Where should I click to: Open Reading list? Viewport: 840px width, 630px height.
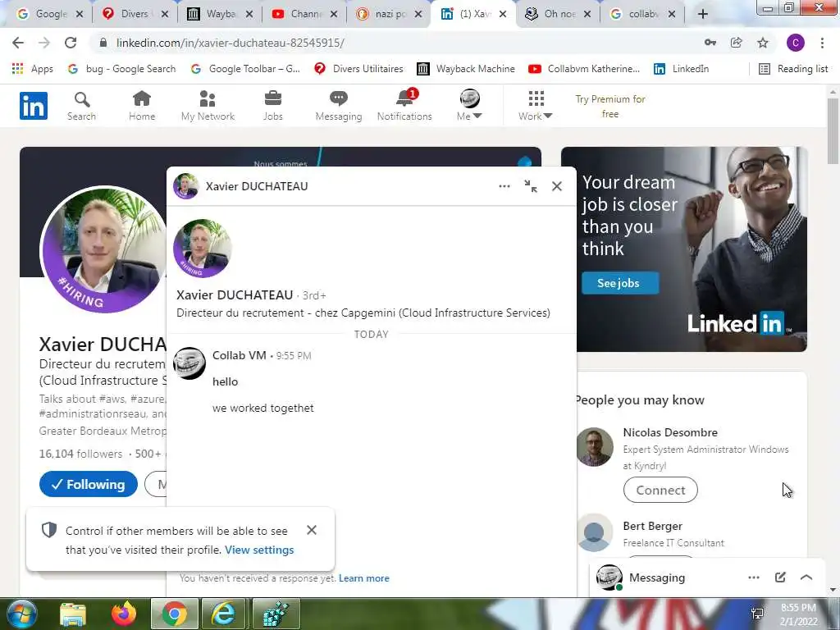click(794, 69)
